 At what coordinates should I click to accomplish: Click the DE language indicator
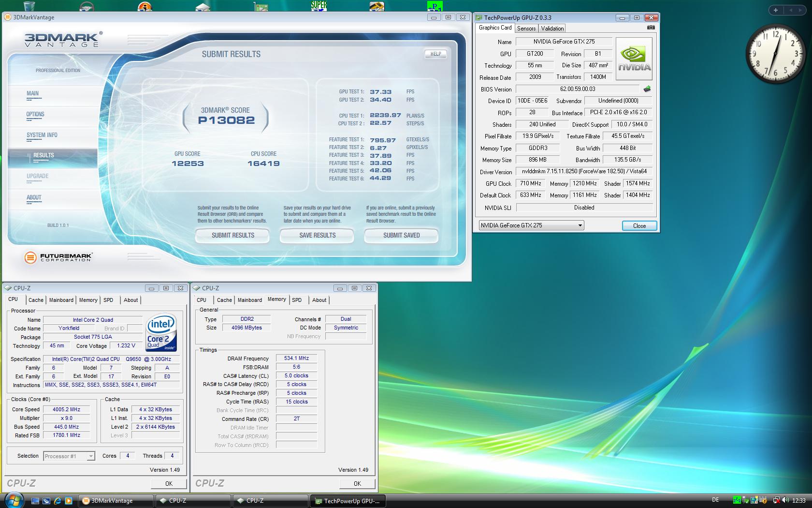pos(715,500)
